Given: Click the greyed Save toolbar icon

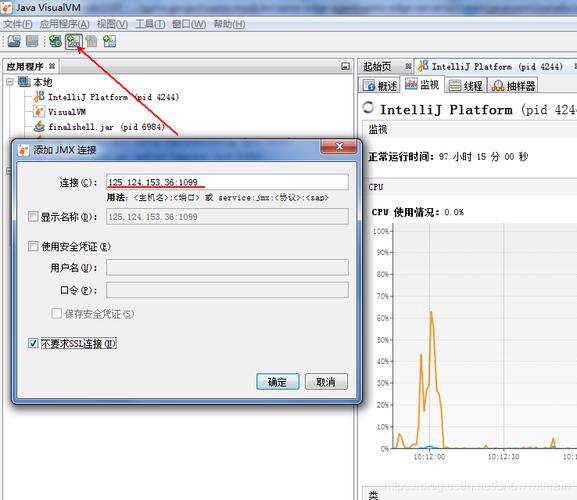Looking at the screenshot, I should point(32,41).
